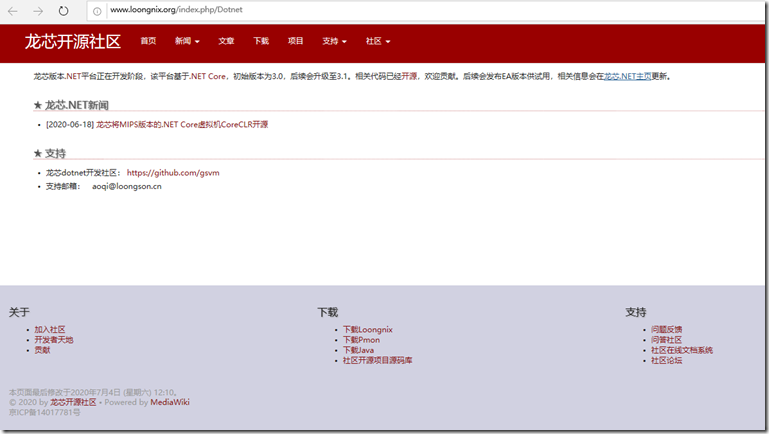The image size is (769, 434).
Task: Click the browser back arrow
Action: click(x=13, y=11)
